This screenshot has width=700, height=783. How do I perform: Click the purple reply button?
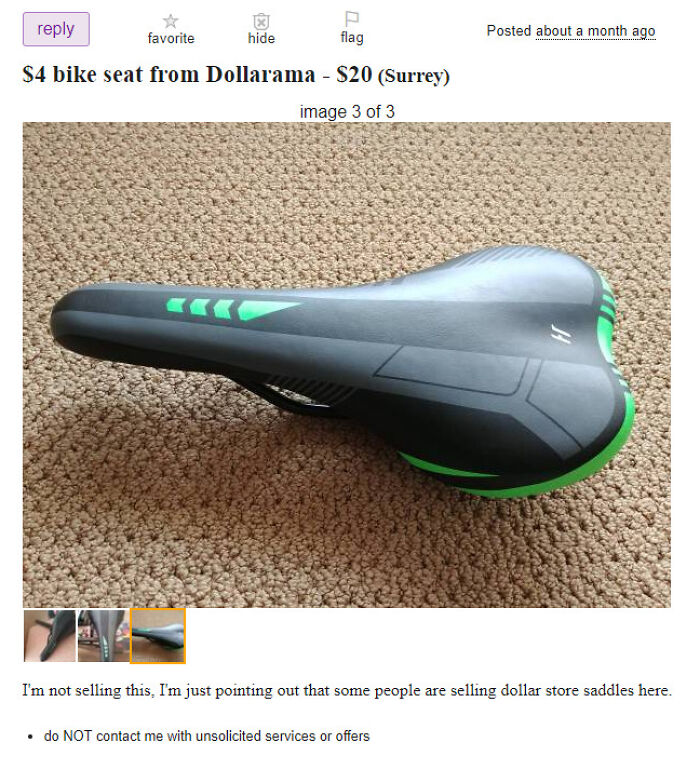pos(56,29)
